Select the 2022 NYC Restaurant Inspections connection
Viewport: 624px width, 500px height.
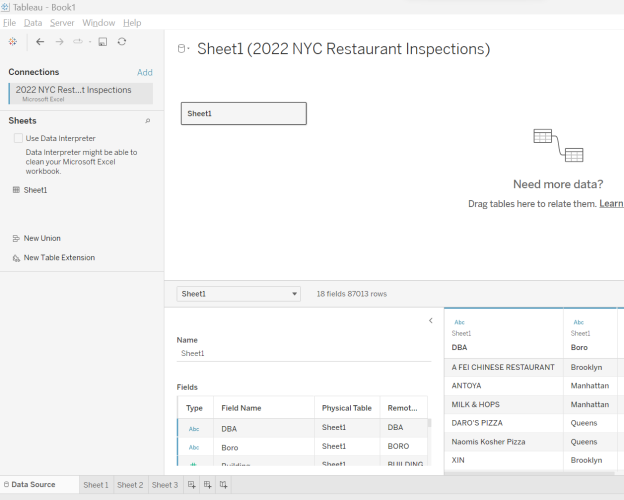pyautogui.click(x=81, y=94)
